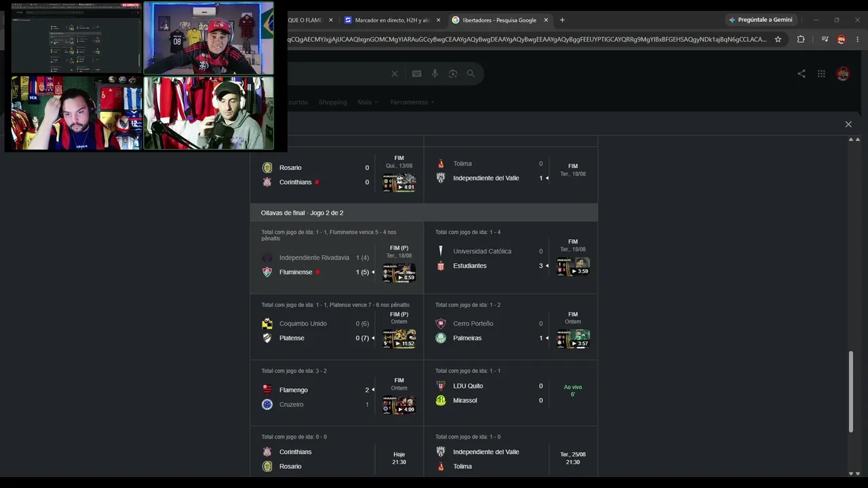Click the LDU Quito club crest
Viewport: 868px width, 488px height.
tap(441, 386)
